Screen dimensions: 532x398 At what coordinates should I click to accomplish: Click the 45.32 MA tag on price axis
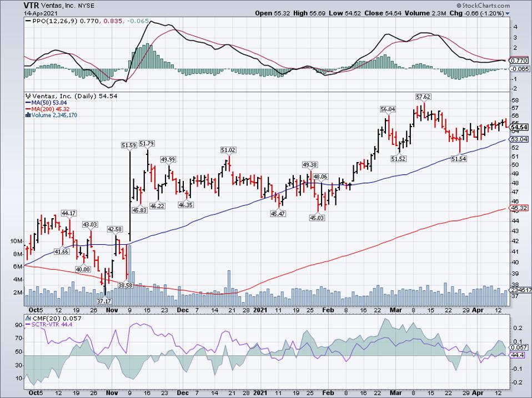pyautogui.click(x=519, y=208)
